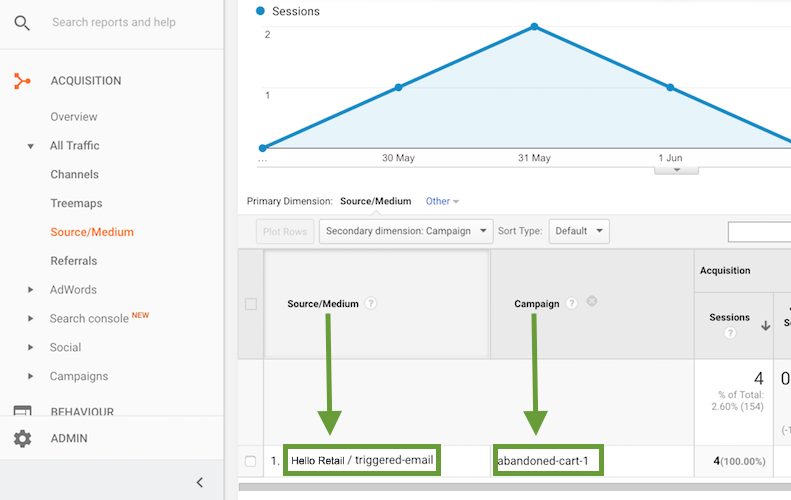Open Secondary dimension: Campaign dropdown
The image size is (791, 500).
click(406, 231)
